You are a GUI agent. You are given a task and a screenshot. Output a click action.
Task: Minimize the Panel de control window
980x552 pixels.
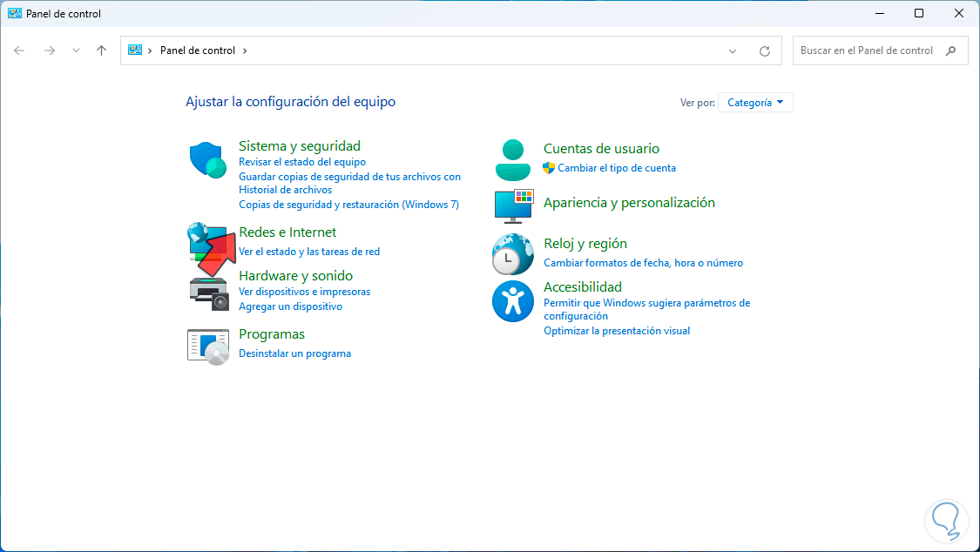[879, 13]
